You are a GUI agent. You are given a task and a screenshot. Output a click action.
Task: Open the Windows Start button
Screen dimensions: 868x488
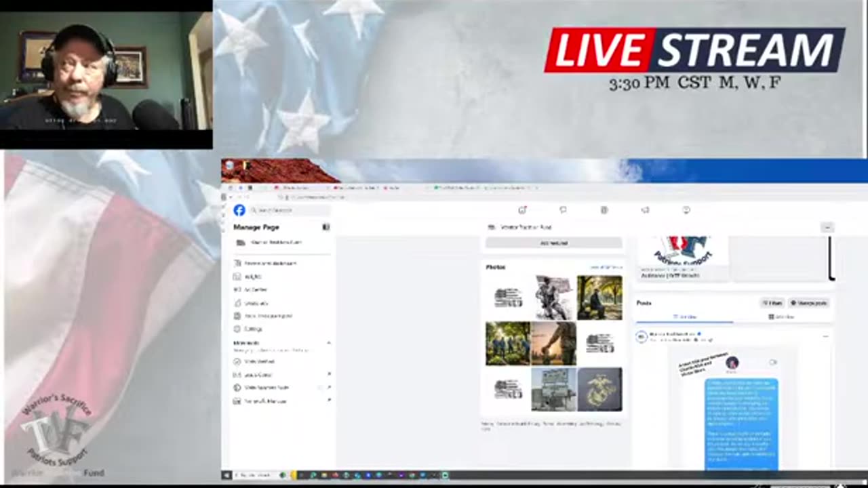pyautogui.click(x=226, y=475)
